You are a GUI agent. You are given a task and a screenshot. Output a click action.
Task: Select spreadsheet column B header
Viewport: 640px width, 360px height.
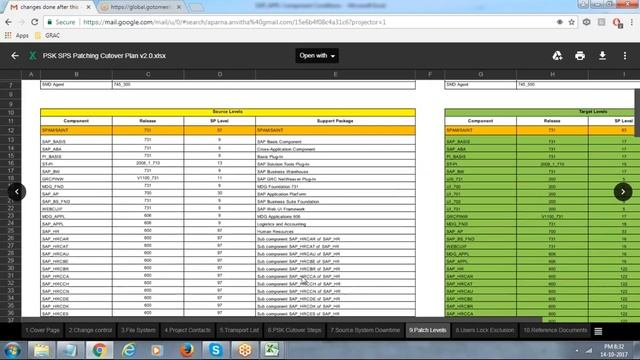click(76, 74)
